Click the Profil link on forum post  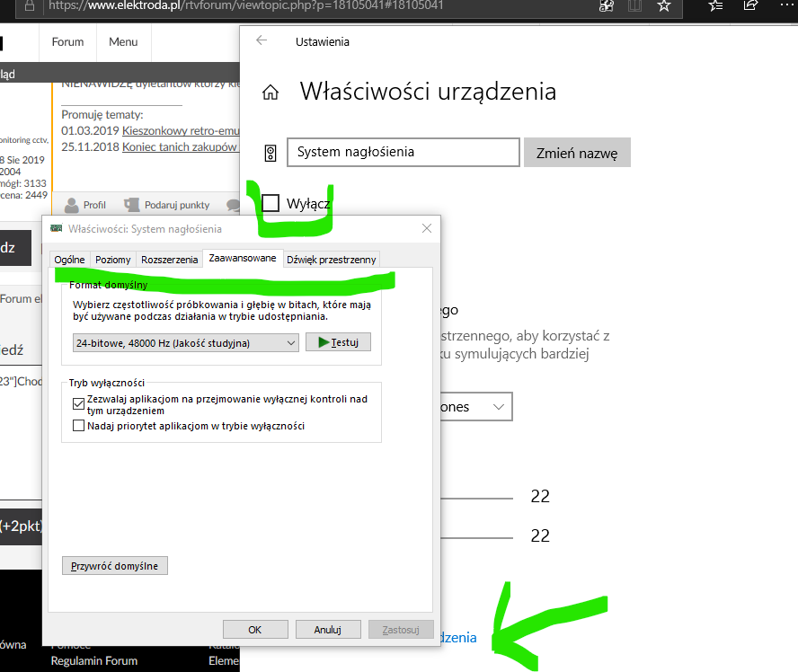pyautogui.click(x=94, y=205)
